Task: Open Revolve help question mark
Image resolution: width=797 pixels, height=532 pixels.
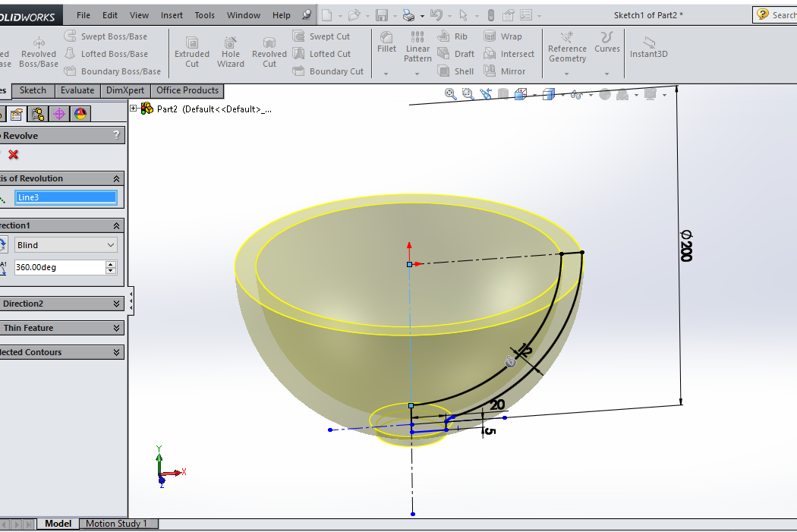Action: (116, 134)
